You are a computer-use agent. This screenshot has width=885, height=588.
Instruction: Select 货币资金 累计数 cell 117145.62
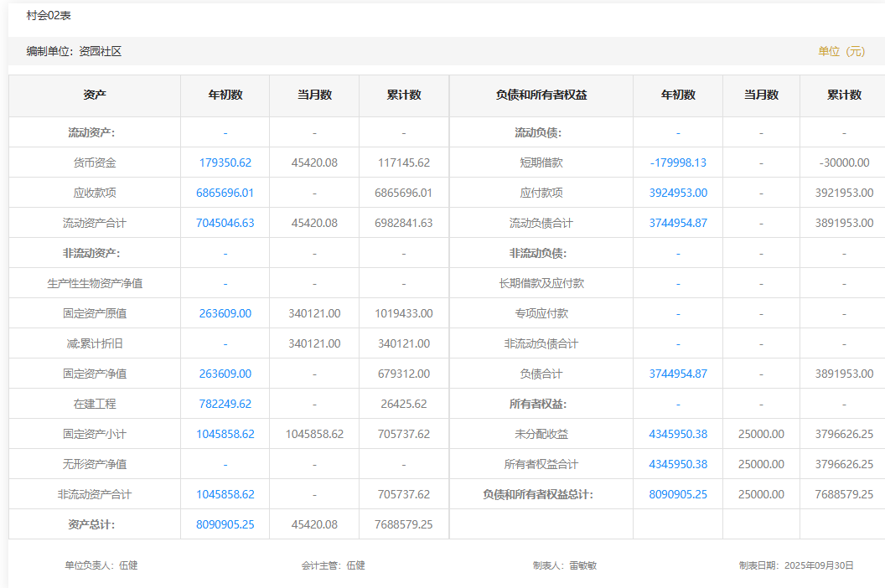pos(403,162)
